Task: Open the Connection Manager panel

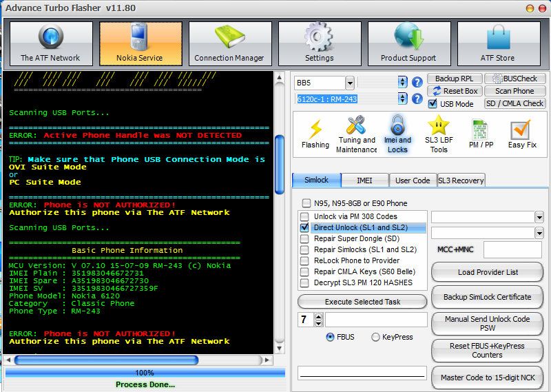Action: coord(229,43)
